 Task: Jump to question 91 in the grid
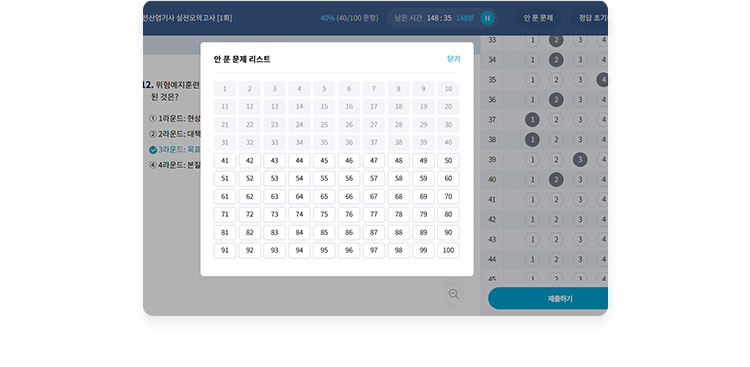[225, 250]
